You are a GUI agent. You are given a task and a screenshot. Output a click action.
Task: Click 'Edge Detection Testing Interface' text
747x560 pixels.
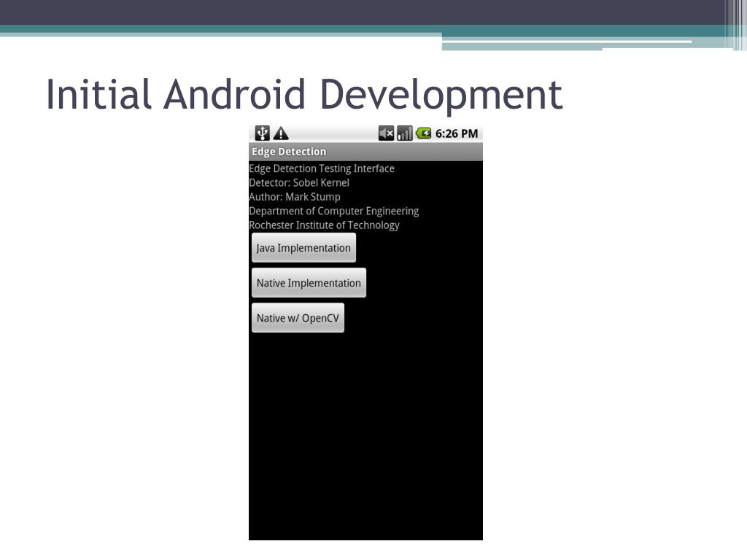(322, 168)
